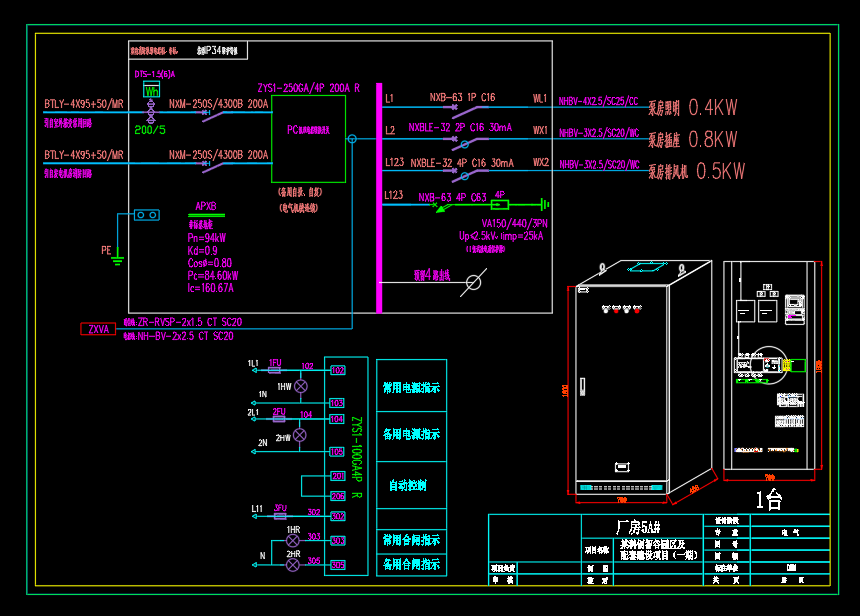Viewport: 860px width, 616px height.
Task: Click the Wh energy meter symbol
Action: tap(152, 90)
